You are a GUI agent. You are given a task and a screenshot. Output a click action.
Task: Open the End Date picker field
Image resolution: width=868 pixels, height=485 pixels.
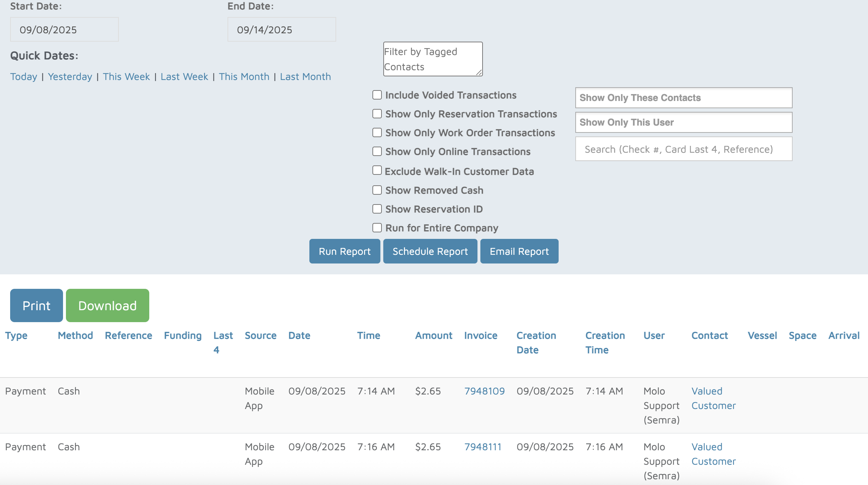click(x=281, y=30)
